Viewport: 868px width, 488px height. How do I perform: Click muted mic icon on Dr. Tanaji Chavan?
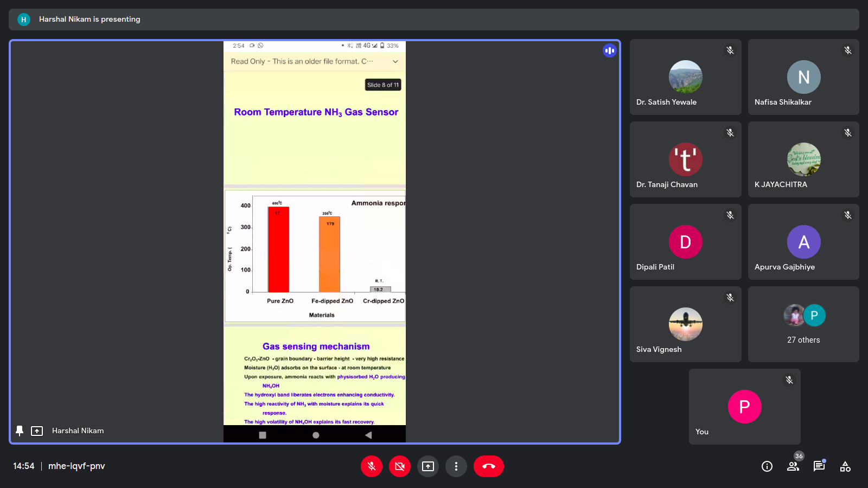(730, 133)
